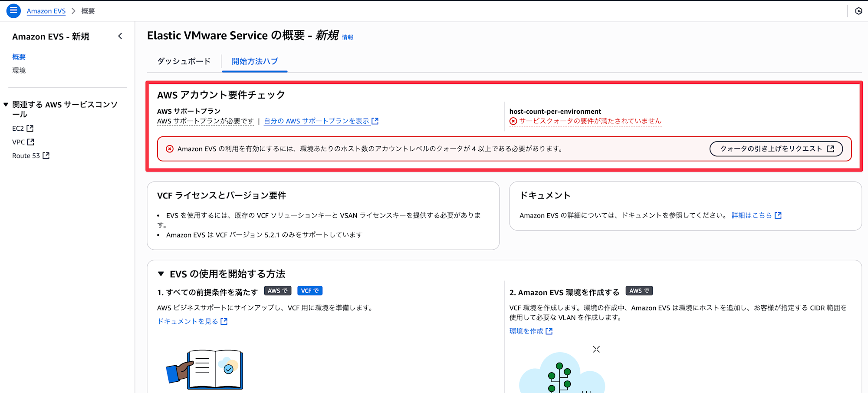The image size is (868, 393).
Task: Click the 概要 breadcrumb text
Action: click(88, 11)
